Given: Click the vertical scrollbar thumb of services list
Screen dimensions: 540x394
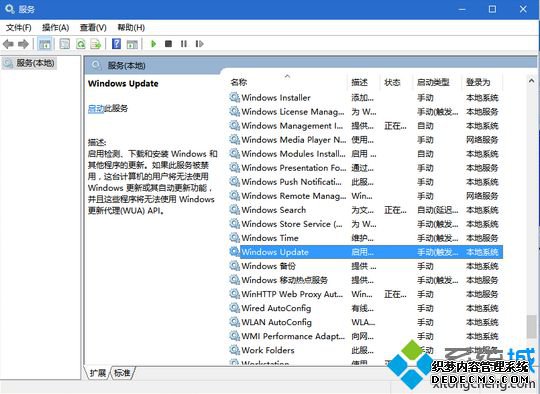Looking at the screenshot, I should point(531,326).
